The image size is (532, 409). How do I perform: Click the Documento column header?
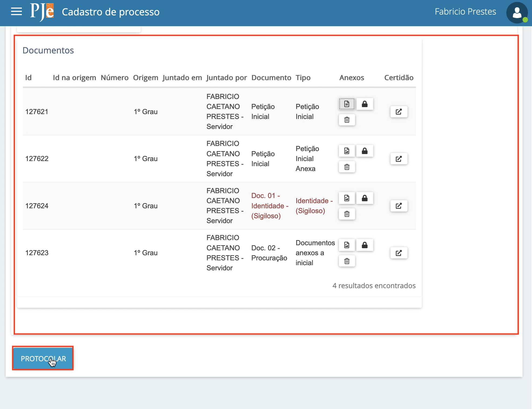[x=271, y=78]
